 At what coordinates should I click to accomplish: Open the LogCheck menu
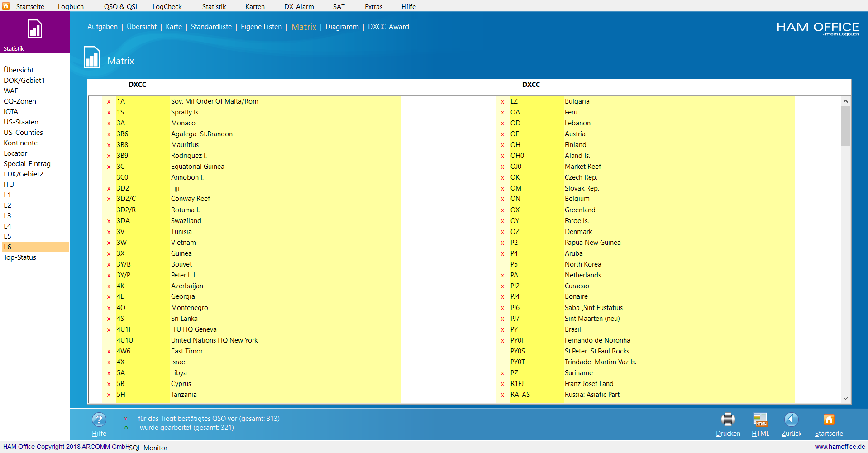[167, 7]
